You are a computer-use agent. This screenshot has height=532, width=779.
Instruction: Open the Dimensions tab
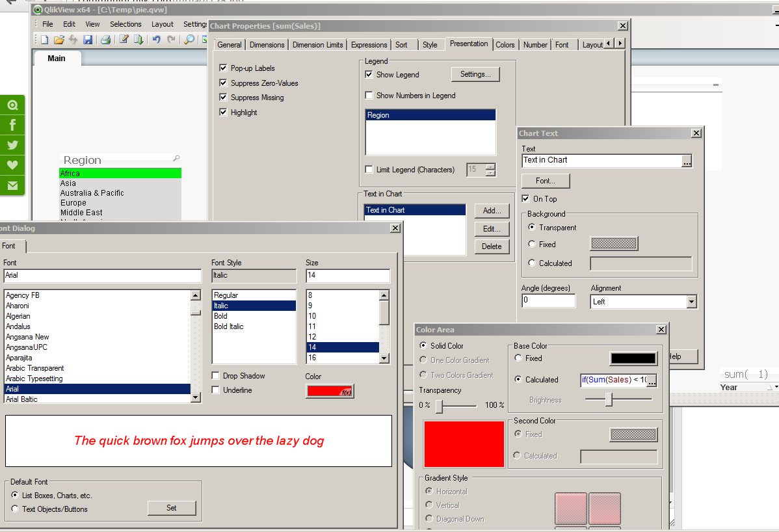[267, 45]
